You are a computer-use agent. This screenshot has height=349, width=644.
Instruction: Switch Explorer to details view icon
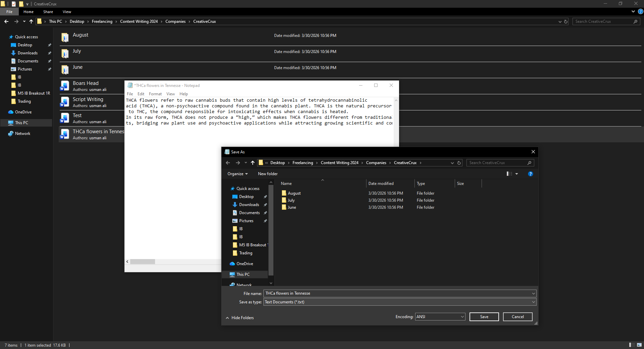tap(632, 345)
